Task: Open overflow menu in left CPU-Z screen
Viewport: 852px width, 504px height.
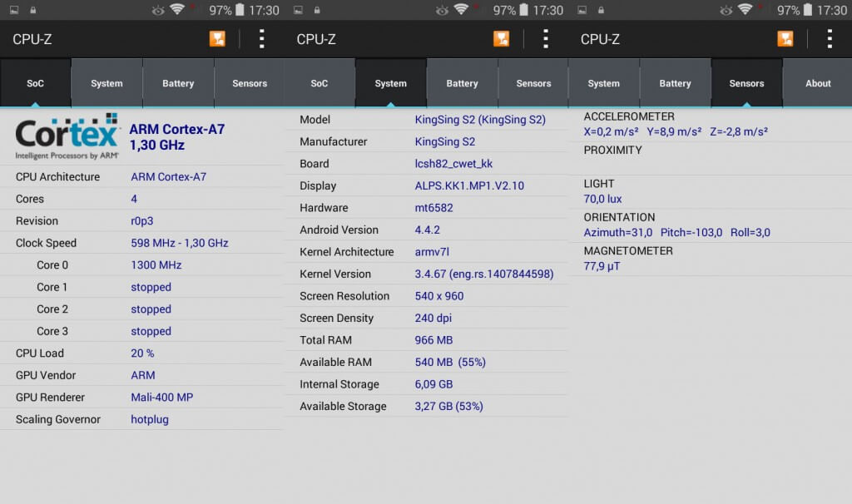Action: coord(262,39)
